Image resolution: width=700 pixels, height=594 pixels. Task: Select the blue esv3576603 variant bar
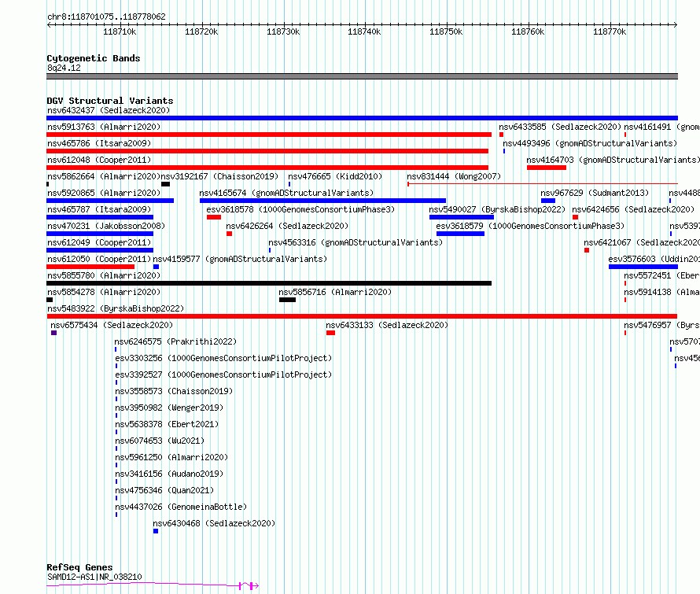pos(643,267)
